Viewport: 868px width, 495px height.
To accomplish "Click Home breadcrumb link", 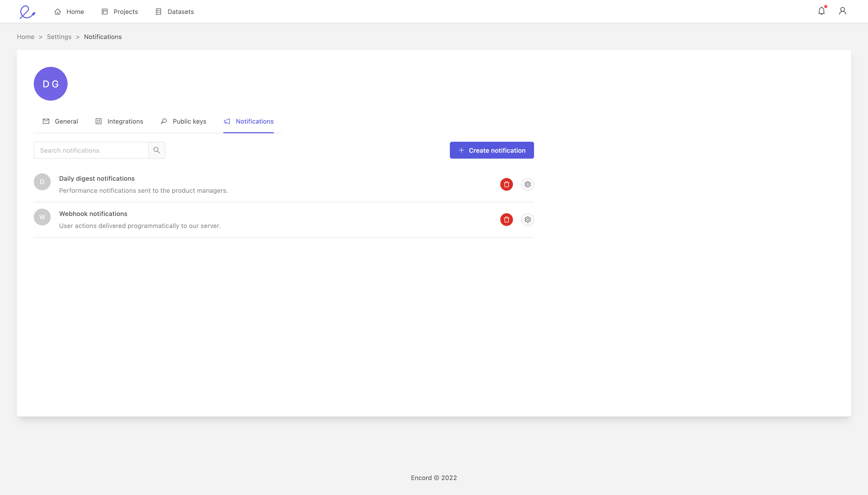I will [x=26, y=37].
